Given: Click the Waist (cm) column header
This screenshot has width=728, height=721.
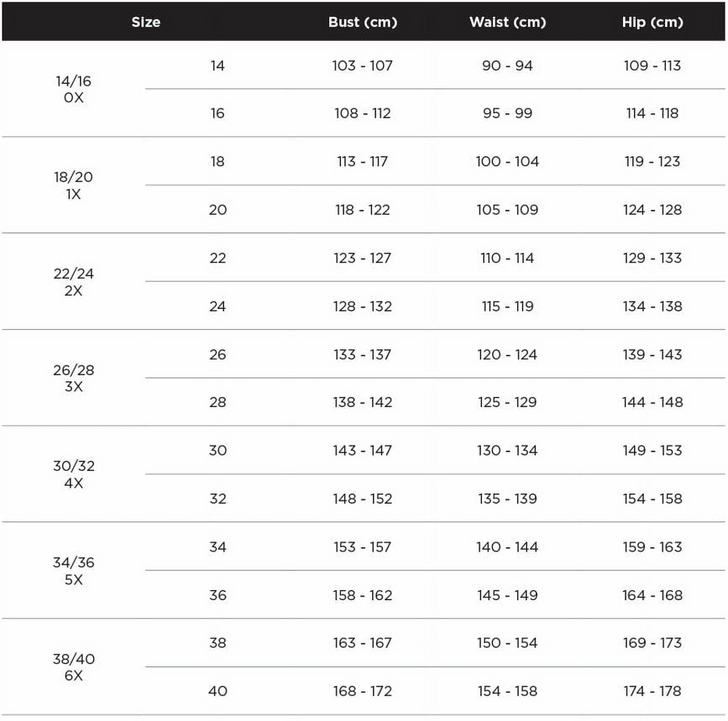Looking at the screenshot, I should point(507,22).
